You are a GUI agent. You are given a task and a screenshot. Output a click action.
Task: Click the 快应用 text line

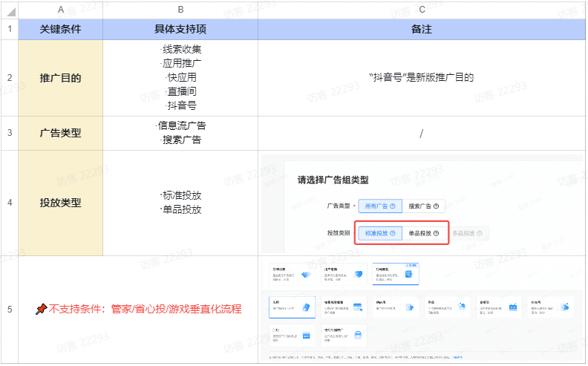point(180,77)
